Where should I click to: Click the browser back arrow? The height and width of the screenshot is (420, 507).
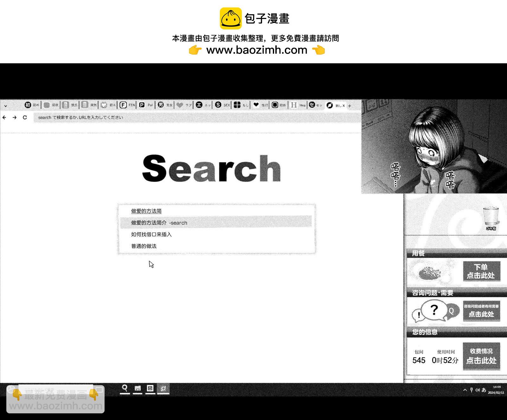(4, 117)
